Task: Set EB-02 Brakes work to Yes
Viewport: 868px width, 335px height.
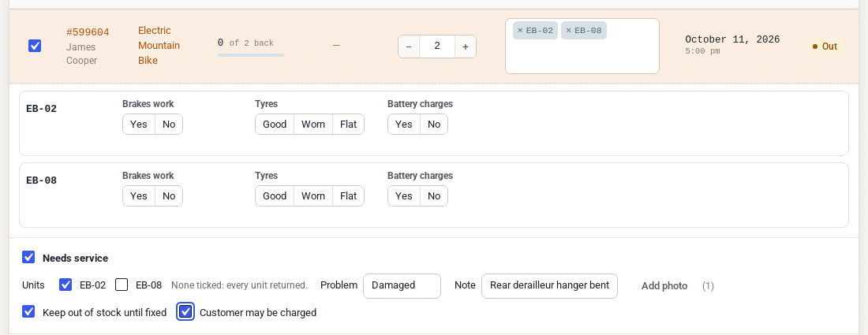Action: point(138,125)
